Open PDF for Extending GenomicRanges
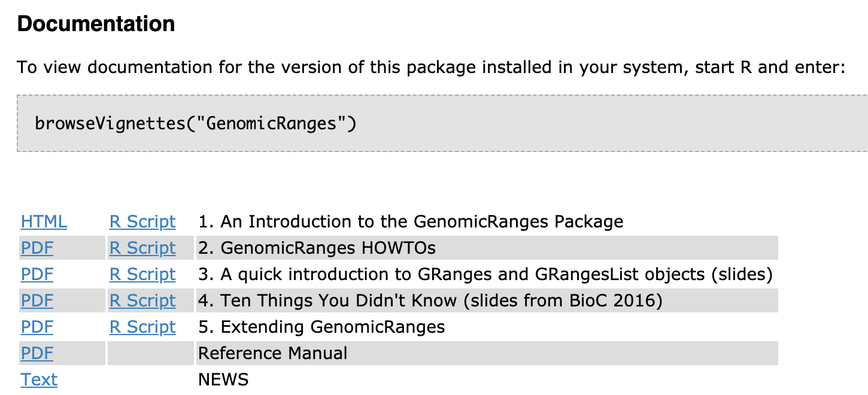 coord(37,327)
